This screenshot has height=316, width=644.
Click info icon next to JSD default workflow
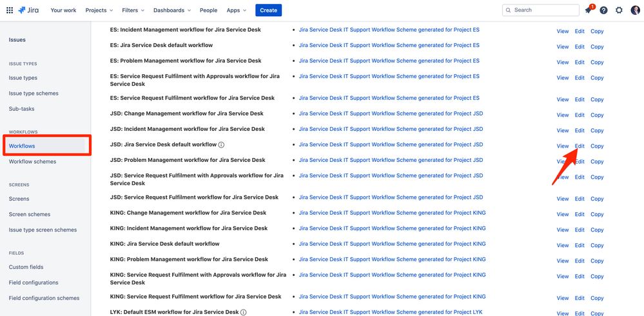click(221, 144)
